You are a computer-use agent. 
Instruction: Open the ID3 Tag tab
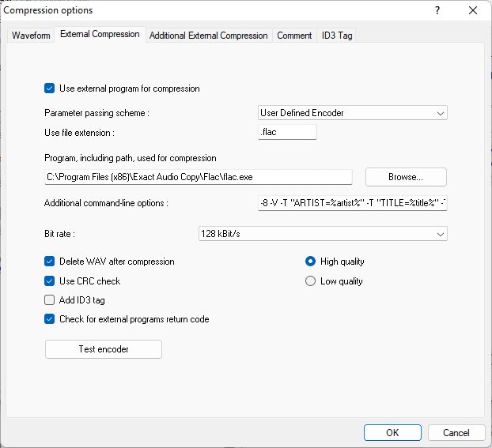pos(337,35)
